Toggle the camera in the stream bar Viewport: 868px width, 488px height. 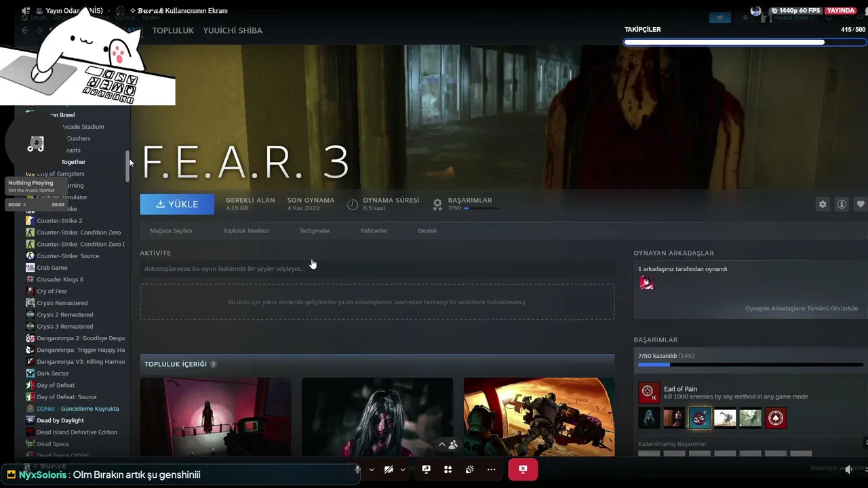389,469
